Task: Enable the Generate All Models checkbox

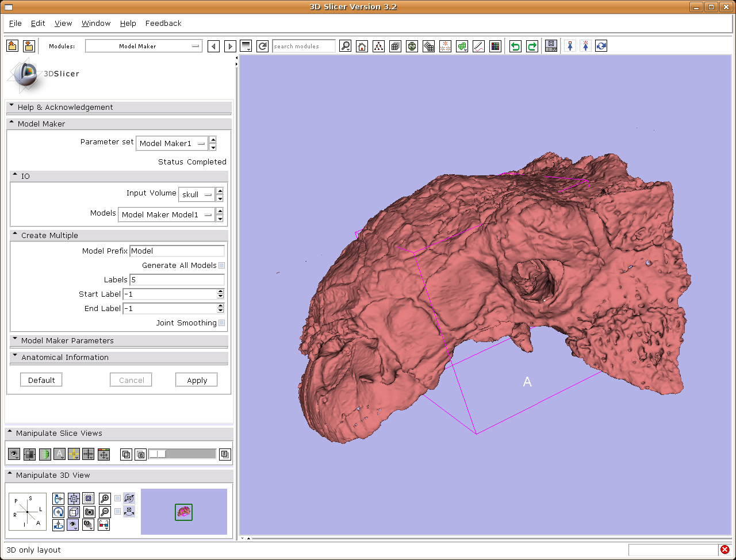Action: coord(222,266)
